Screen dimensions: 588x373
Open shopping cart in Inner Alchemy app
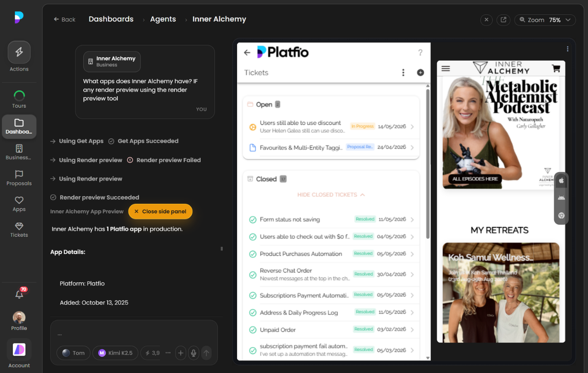pos(556,68)
